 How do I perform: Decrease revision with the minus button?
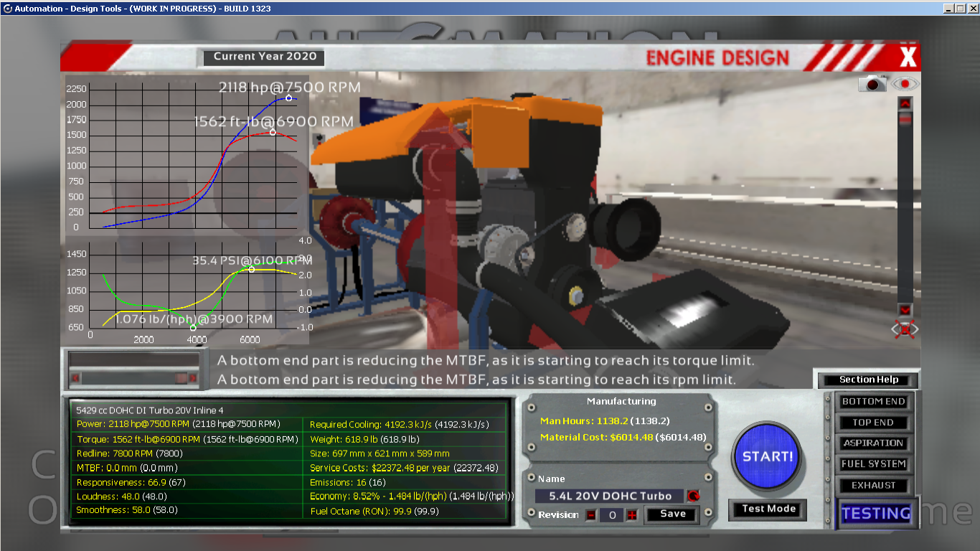coord(591,514)
